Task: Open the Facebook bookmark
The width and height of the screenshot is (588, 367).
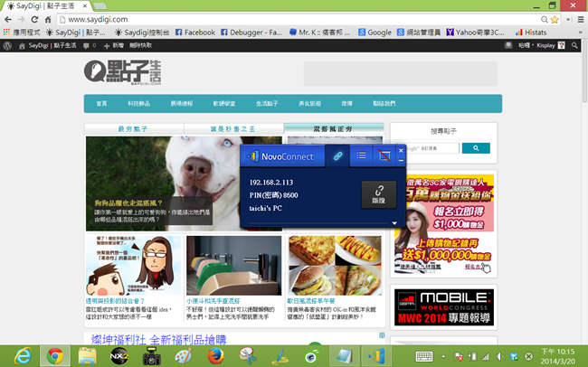Action: 195,33
